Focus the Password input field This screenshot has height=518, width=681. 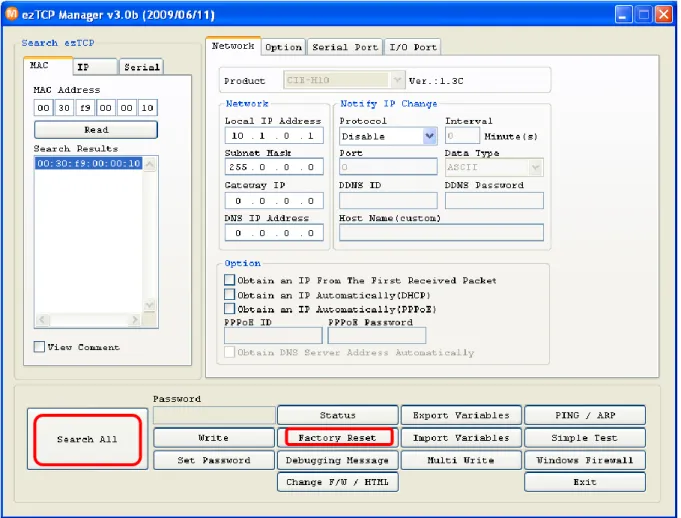click(x=214, y=415)
